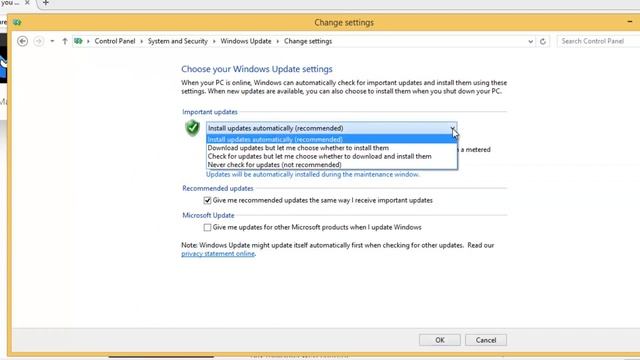Select Install updates automatically (recommended) option
This screenshot has width=640, height=360.
[x=331, y=140]
